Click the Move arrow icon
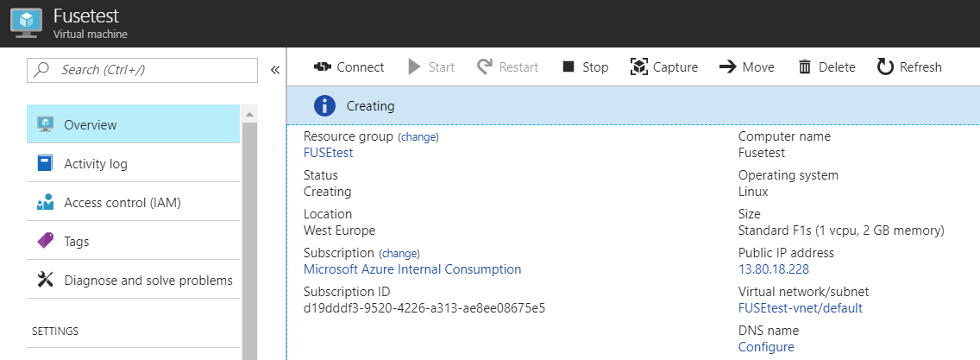980x360 pixels. (728, 66)
